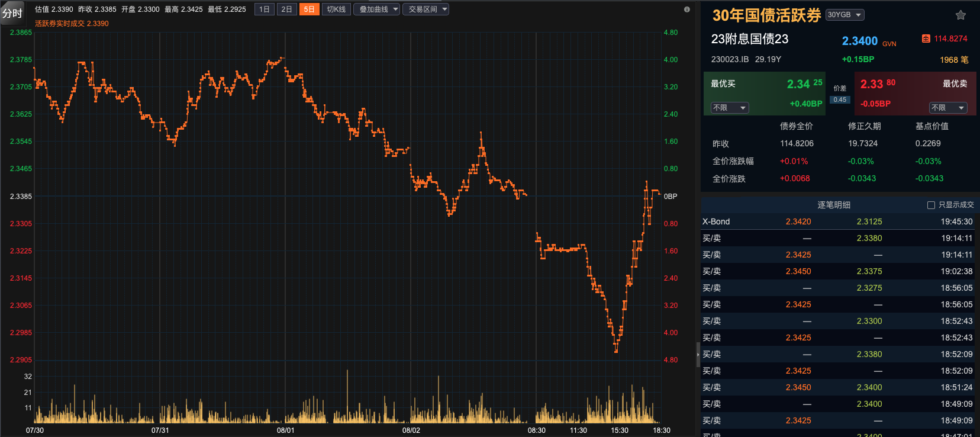Click the panel splitter collapse arrow

(698, 355)
